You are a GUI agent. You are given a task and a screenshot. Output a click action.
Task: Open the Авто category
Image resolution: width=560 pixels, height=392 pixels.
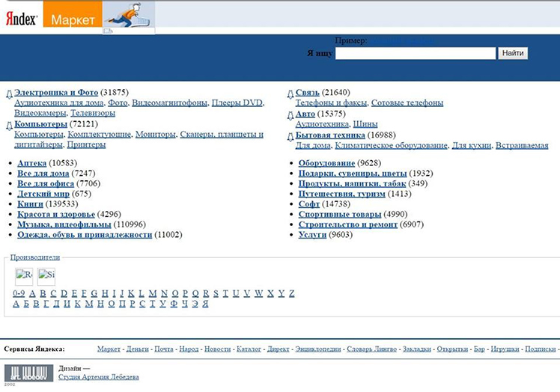pos(305,114)
